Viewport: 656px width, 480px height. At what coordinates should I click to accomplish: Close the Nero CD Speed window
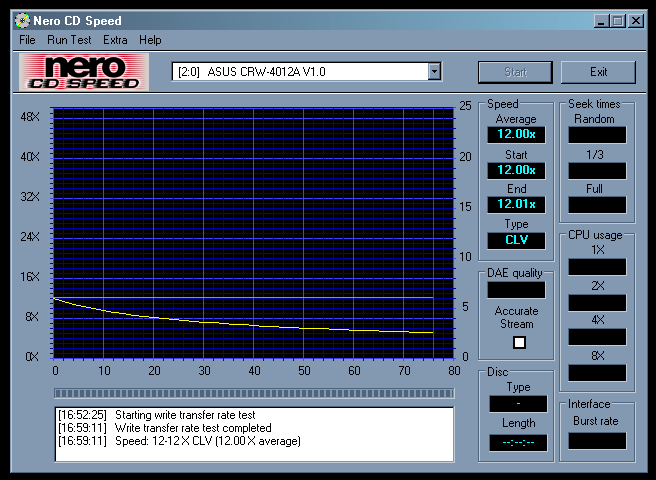tap(636, 21)
